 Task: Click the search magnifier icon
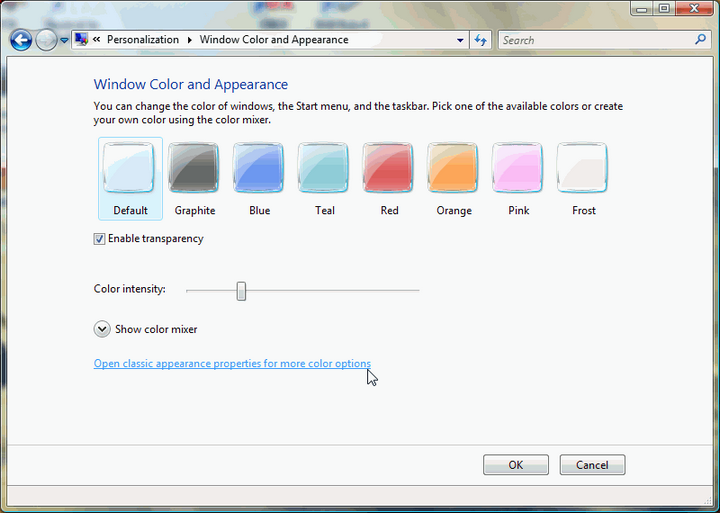click(700, 40)
